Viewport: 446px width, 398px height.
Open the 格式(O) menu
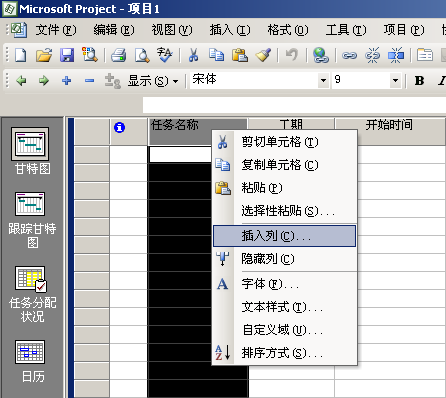(x=288, y=30)
